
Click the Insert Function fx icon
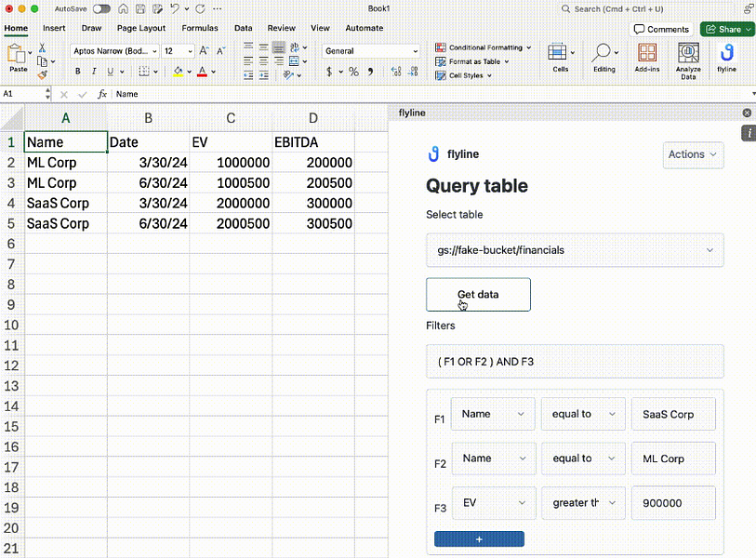(102, 94)
